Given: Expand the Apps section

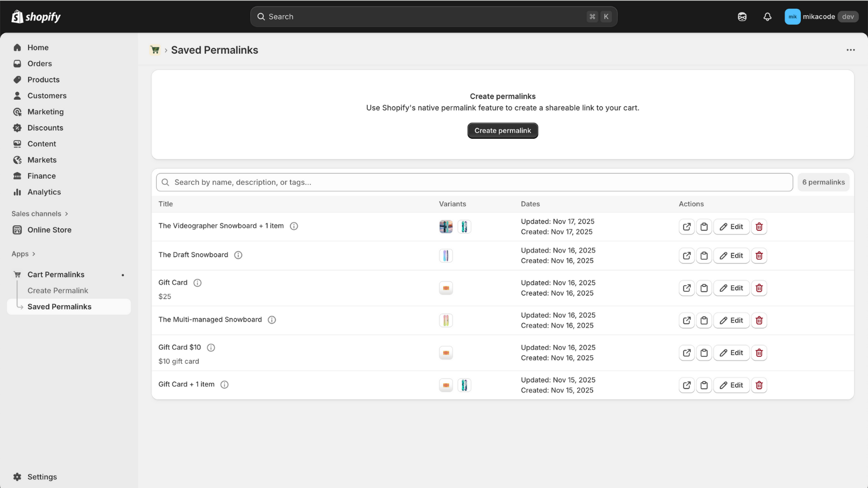Looking at the screenshot, I should click(x=23, y=254).
